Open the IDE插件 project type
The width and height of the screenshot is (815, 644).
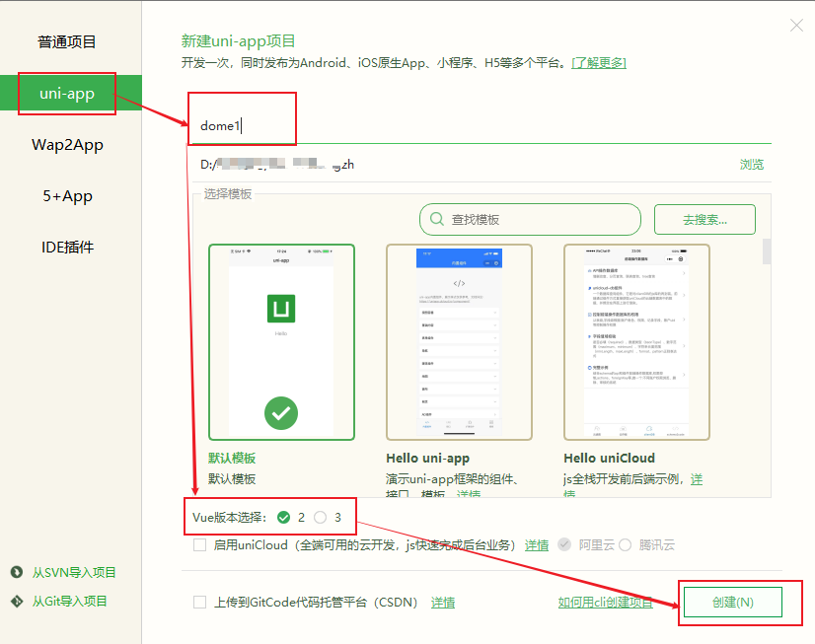67,248
